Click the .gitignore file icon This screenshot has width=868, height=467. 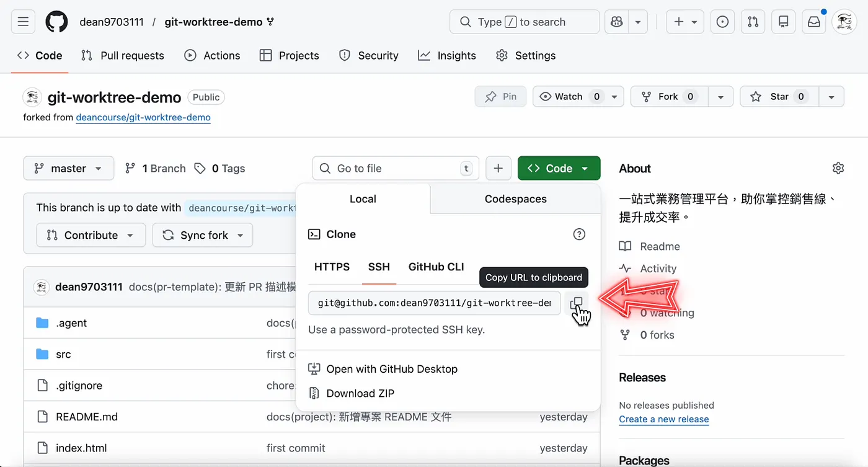pos(42,385)
